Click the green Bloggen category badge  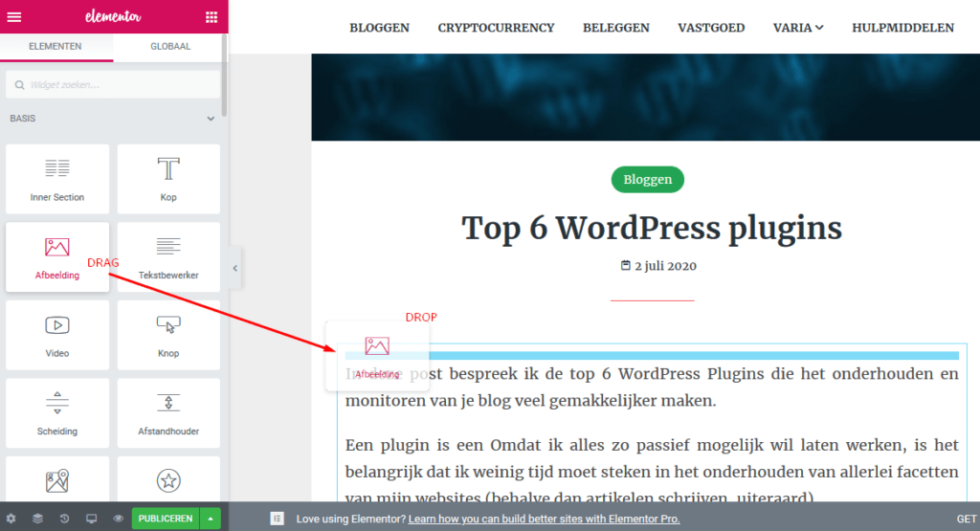(x=648, y=179)
